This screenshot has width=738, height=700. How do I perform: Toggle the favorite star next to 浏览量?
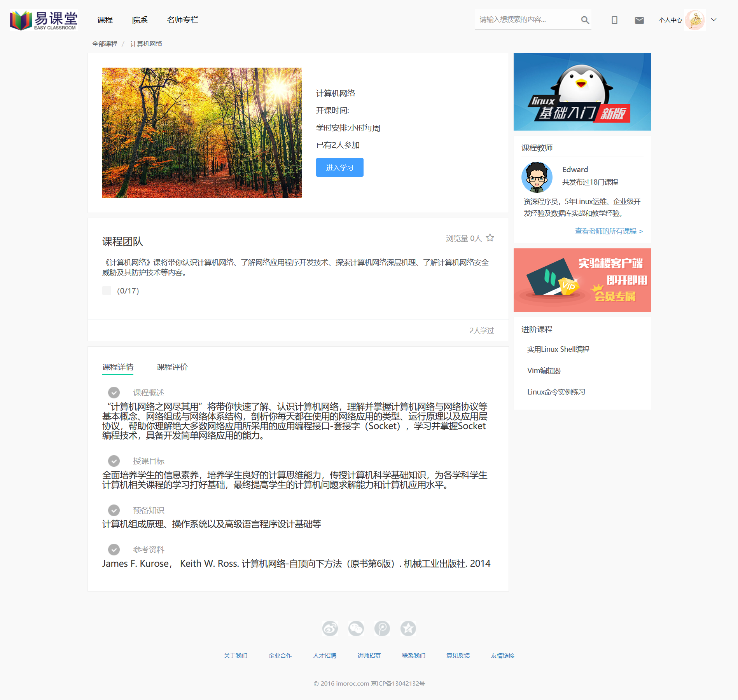tap(491, 237)
